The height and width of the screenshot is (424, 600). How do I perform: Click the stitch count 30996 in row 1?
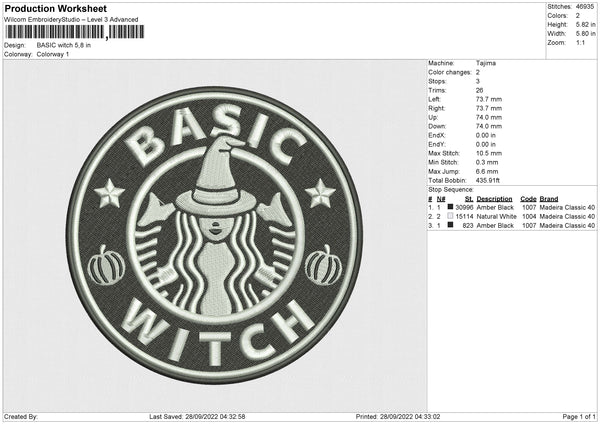[x=464, y=207]
